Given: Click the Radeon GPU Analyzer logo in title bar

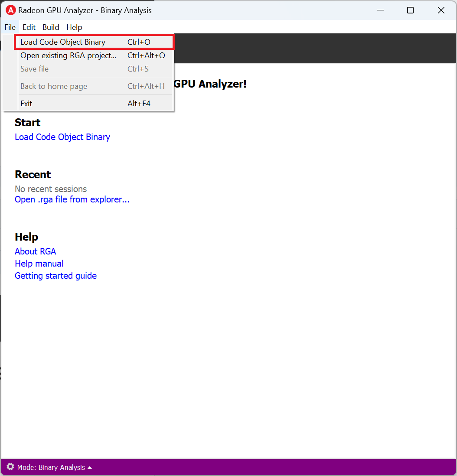Looking at the screenshot, I should (x=10, y=10).
